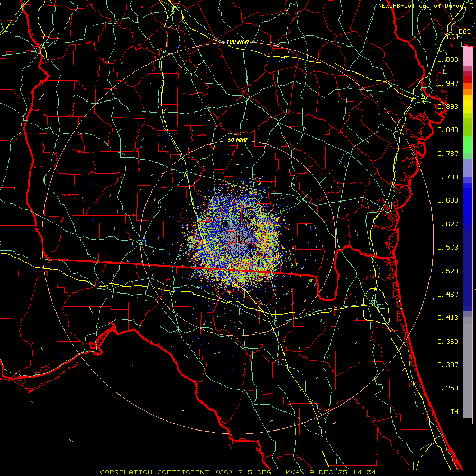Click the 0.680 value on color scale
Viewport: 476px width, 476px height.
[x=448, y=200]
